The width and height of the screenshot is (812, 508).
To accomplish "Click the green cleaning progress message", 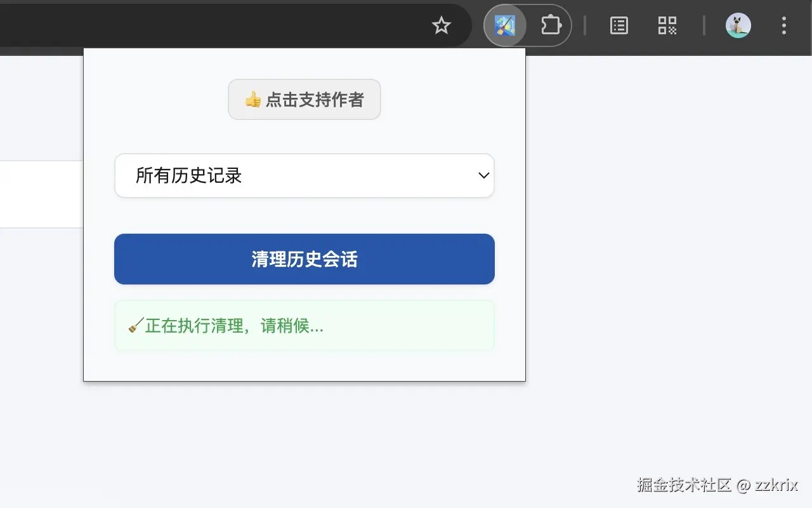I will (304, 325).
